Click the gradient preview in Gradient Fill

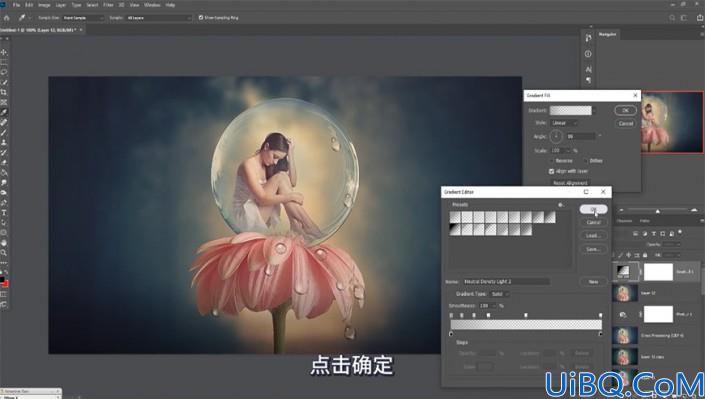571,110
